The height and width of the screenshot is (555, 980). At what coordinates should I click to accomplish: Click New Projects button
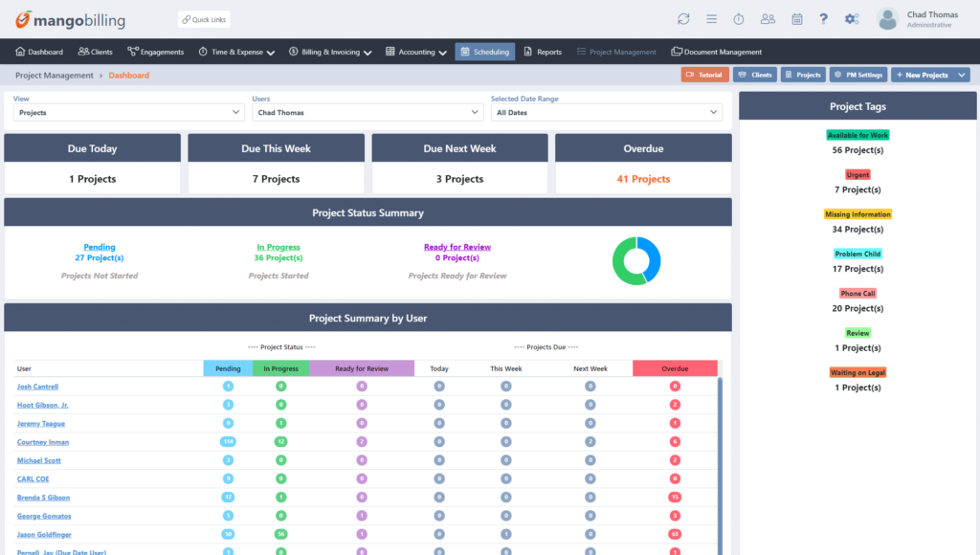point(923,75)
